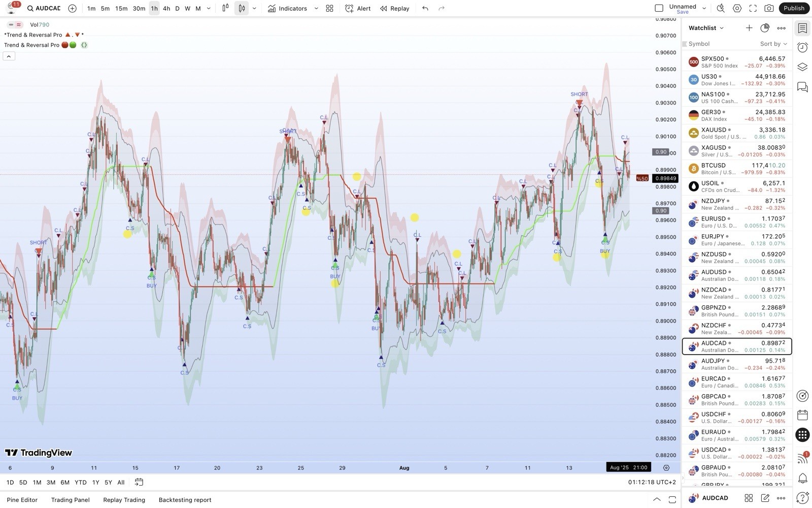The height and width of the screenshot is (508, 812).
Task: Select the 3M date range
Action: click(x=51, y=482)
